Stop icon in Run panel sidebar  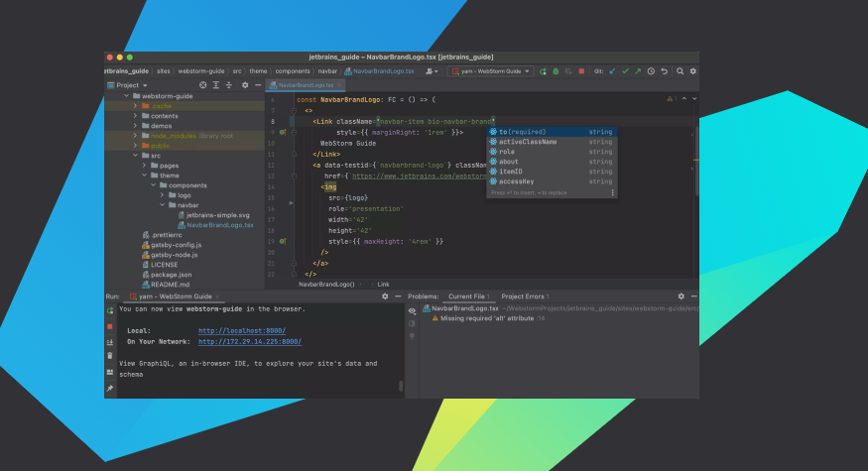click(109, 326)
